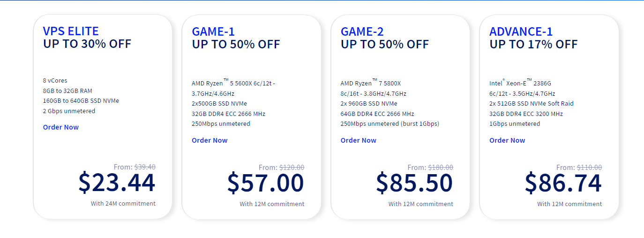Click the ADVANCE-1 plan heading
Screen dimensions: 644x238
pyautogui.click(x=521, y=31)
